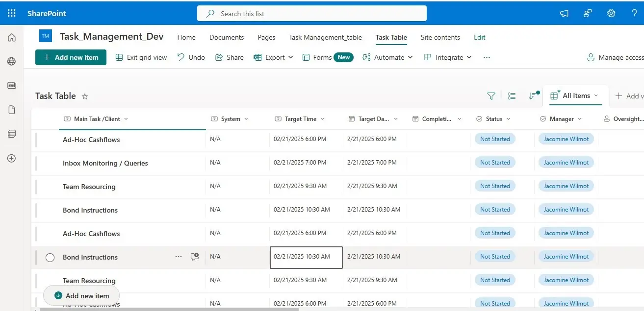Image resolution: width=644 pixels, height=311 pixels.
Task: Select the Home icon in the left sidebar
Action: coord(11,37)
